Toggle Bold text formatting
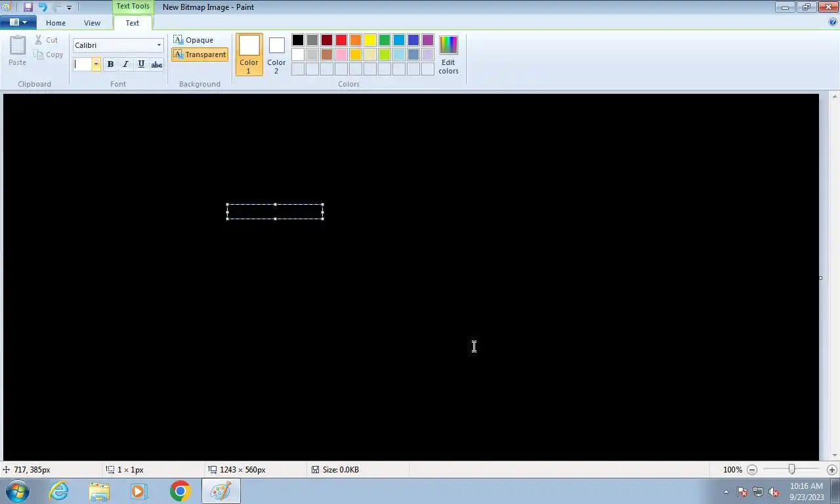 point(110,64)
